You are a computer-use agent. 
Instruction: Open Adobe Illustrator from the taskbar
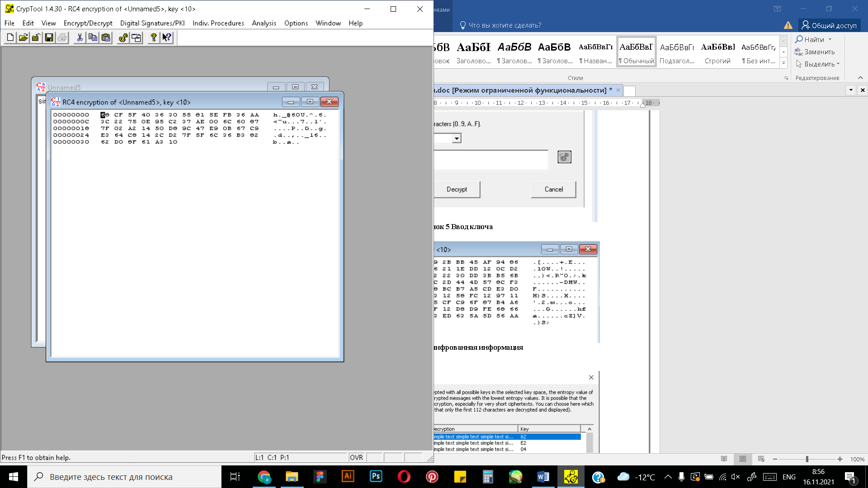(348, 477)
